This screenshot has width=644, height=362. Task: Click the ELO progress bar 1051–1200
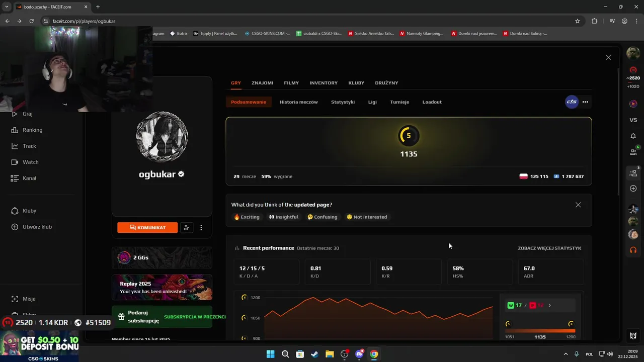(540, 330)
